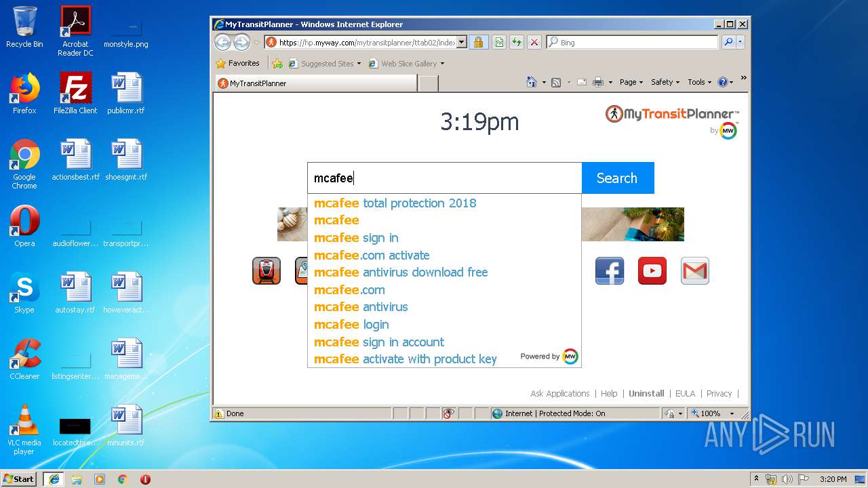Open a new blank tab
The image size is (868, 488).
tap(428, 83)
